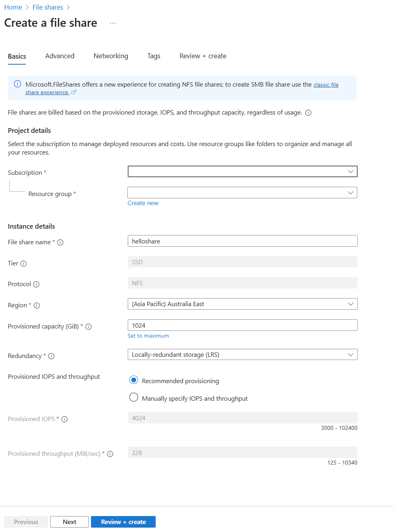The image size is (394, 532).
Task: Open the Provisioned IOPS info tooltip
Action: coord(64,419)
